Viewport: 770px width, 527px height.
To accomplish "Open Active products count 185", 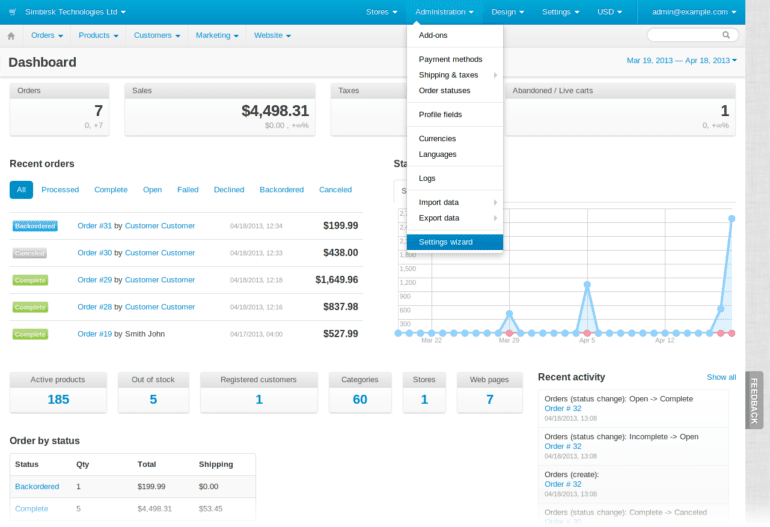I will pyautogui.click(x=58, y=400).
